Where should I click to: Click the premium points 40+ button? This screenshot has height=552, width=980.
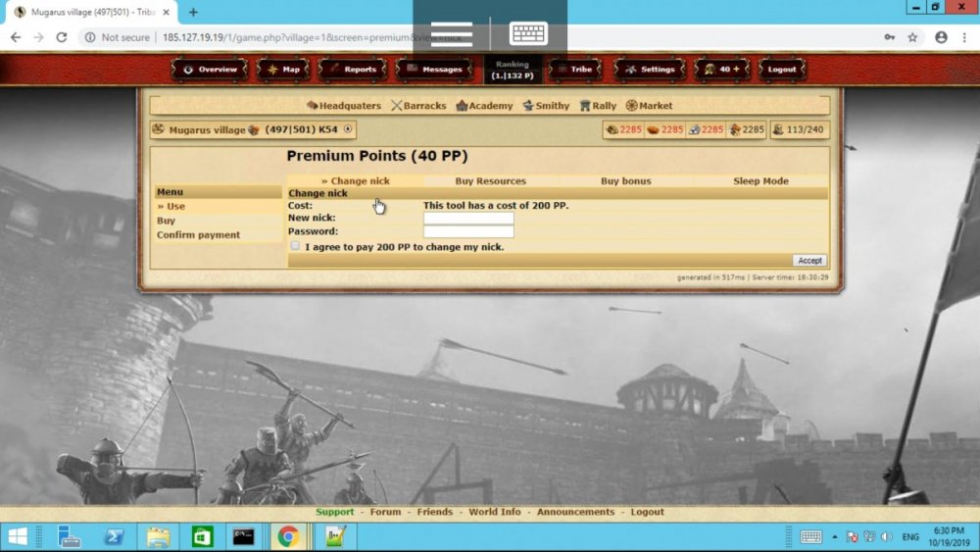tap(722, 70)
